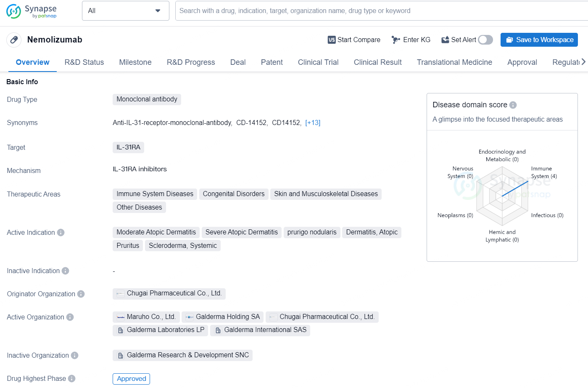Click the Start Compare VS icon
The image size is (588, 388).
click(x=332, y=40)
